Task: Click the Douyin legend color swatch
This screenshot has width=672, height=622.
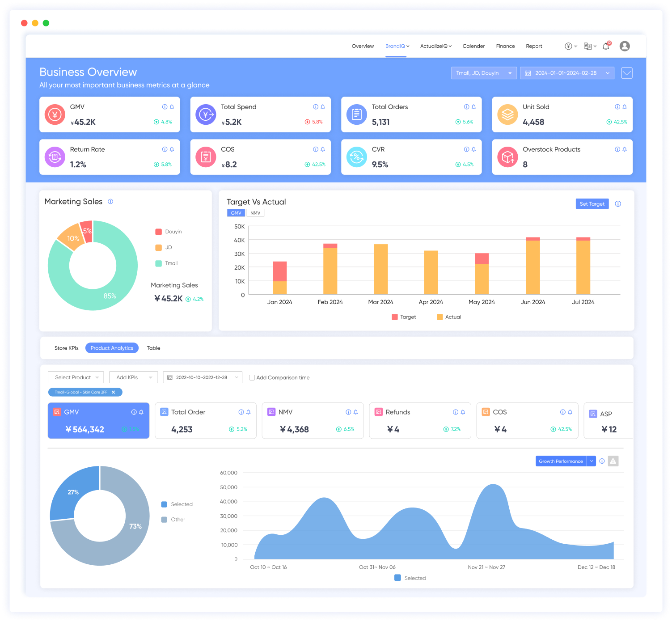Action: pos(158,232)
